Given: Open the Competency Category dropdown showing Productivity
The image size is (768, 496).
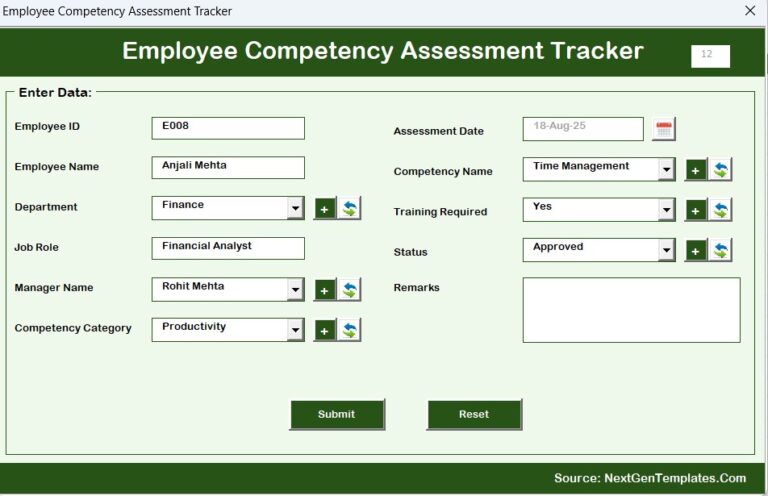Looking at the screenshot, I should click(295, 330).
